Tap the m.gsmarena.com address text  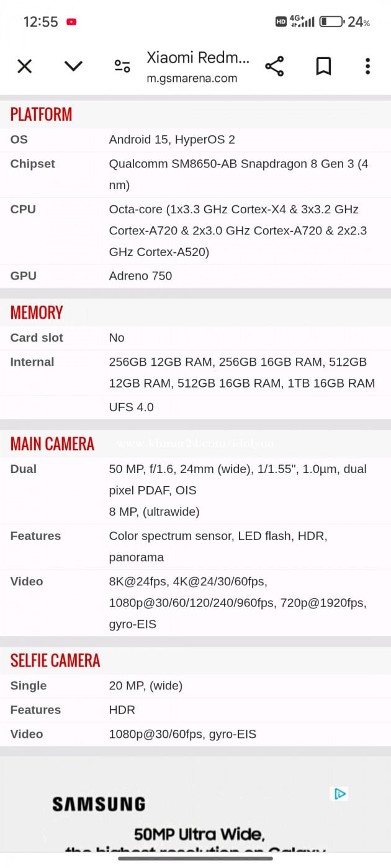192,79
